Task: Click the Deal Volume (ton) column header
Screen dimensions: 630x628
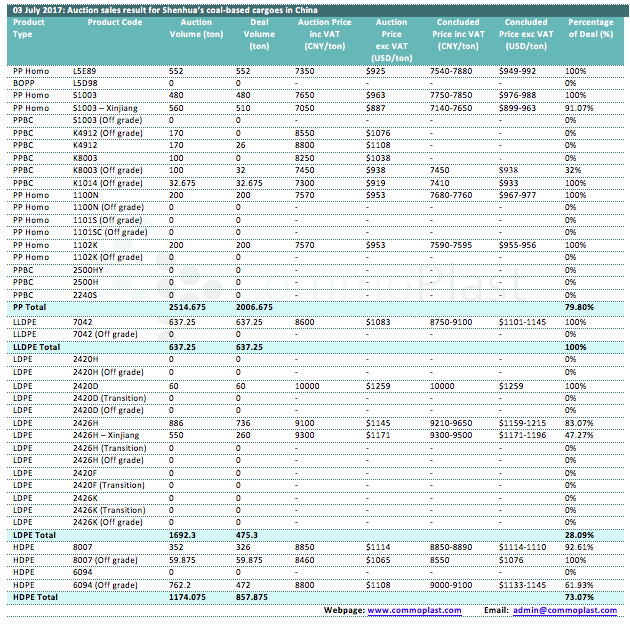Action: 259,34
